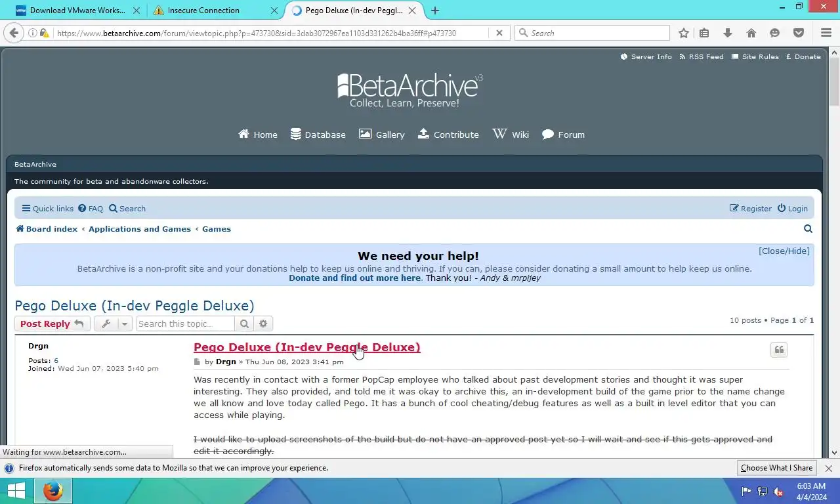
Task: Go to Firefox home page icon
Action: point(751,33)
